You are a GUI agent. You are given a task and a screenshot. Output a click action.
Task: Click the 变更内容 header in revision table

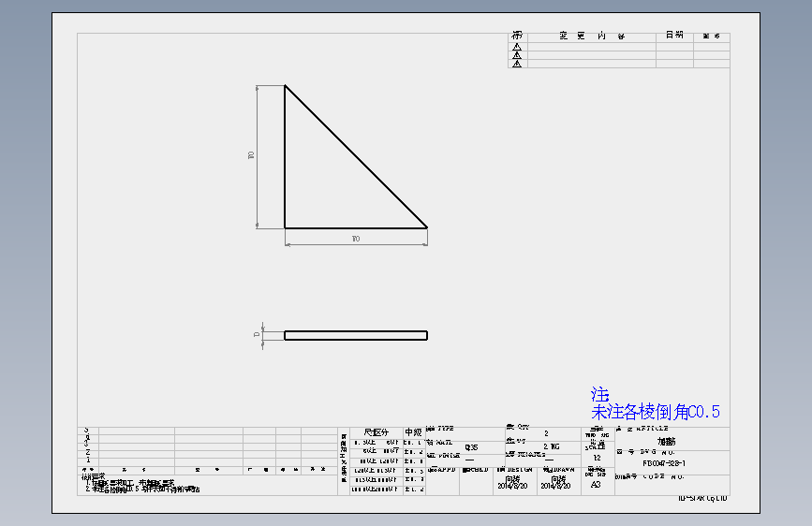592,36
